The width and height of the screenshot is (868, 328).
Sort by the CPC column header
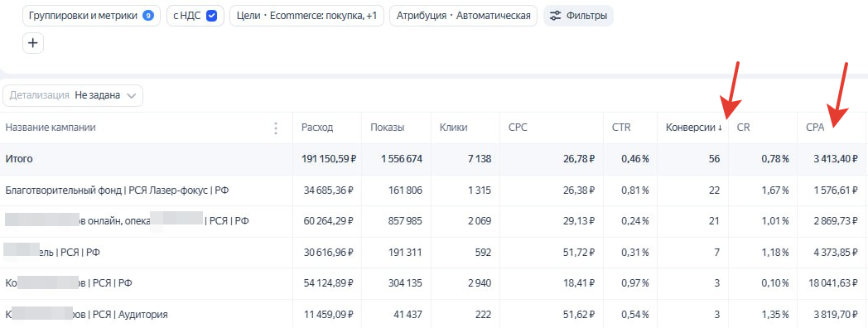(x=518, y=128)
